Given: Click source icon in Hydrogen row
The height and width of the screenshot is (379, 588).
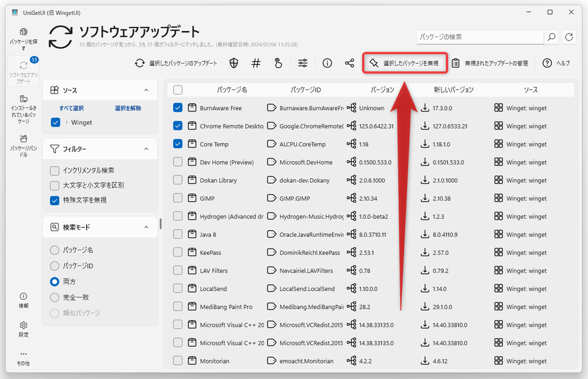Looking at the screenshot, I should coord(499,216).
